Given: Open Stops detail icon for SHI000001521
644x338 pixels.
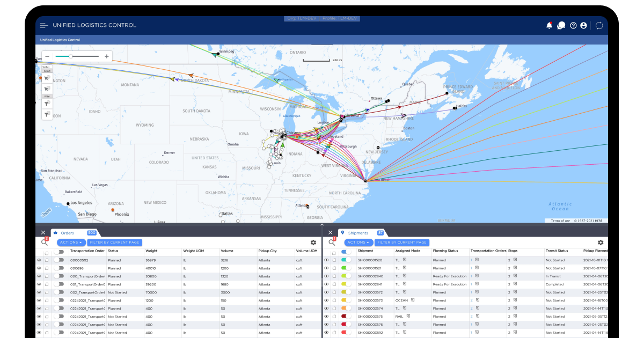Looking at the screenshot, I should coord(515,268).
